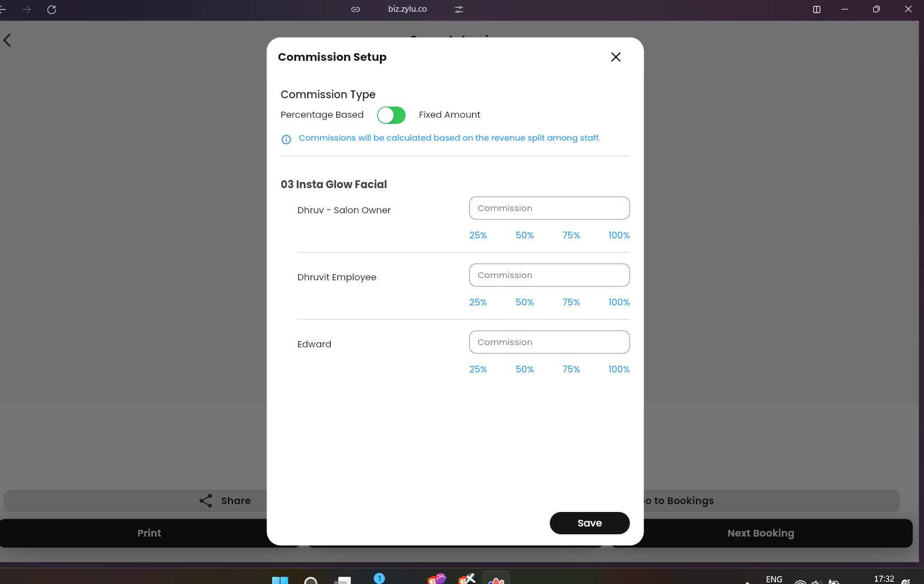Select 100% commission for Edward
Screen dimensions: 924x584
point(619,370)
